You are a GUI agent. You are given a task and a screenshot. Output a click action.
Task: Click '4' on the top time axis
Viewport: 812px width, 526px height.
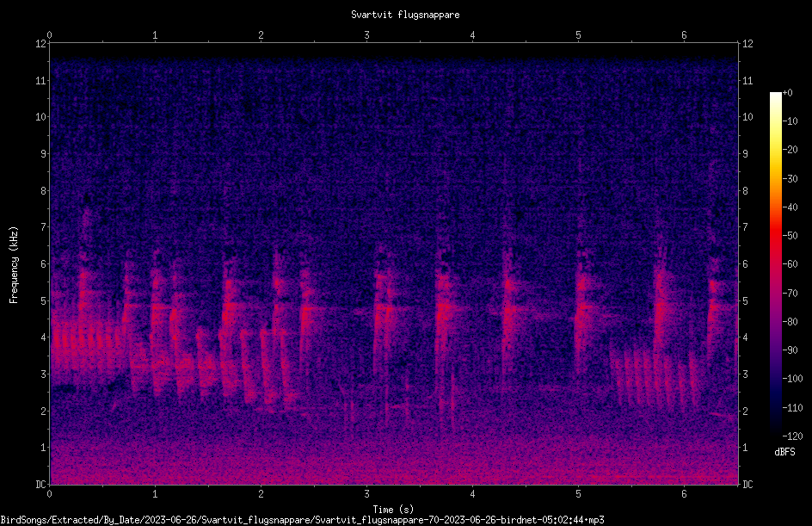click(x=472, y=35)
